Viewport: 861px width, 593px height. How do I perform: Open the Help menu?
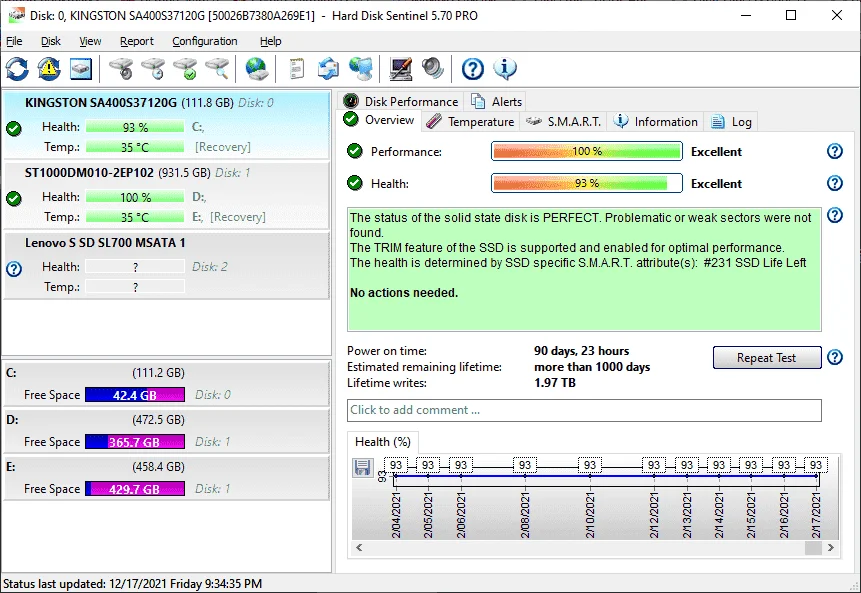tap(270, 41)
